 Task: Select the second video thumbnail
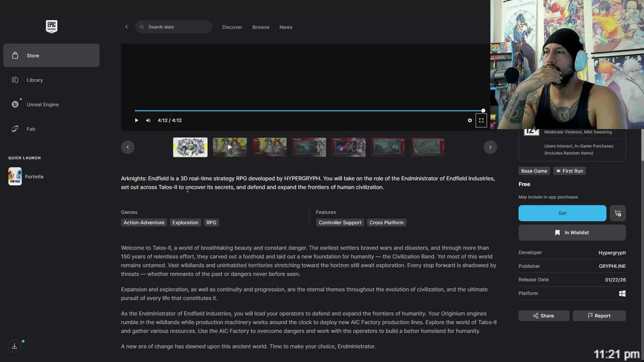[230, 147]
